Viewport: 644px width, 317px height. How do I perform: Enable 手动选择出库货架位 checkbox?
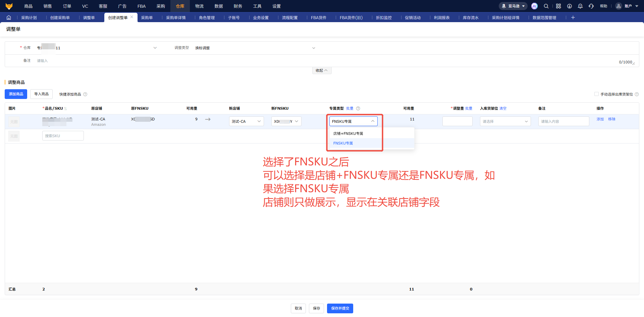[x=596, y=94]
